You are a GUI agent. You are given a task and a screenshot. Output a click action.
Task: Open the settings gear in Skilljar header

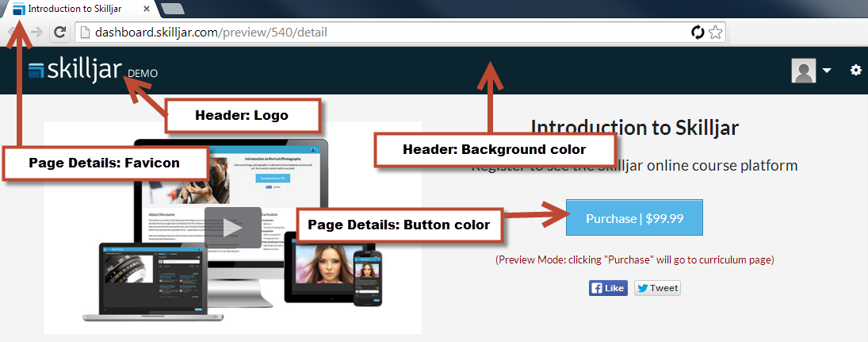pyautogui.click(x=856, y=71)
